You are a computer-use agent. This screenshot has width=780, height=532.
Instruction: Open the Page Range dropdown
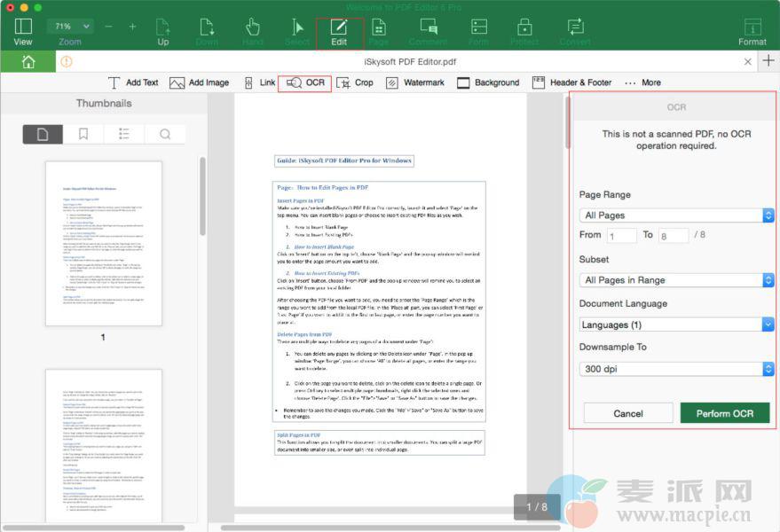[676, 215]
